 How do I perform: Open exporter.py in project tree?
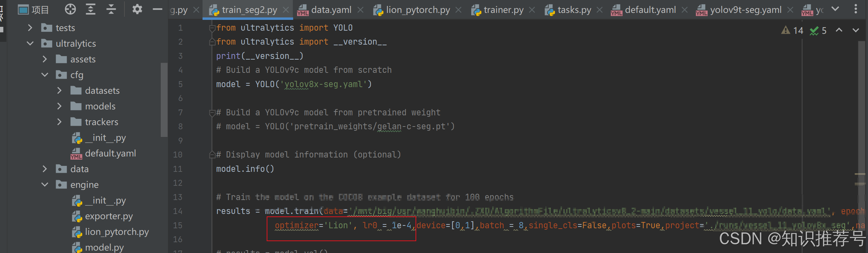(102, 216)
